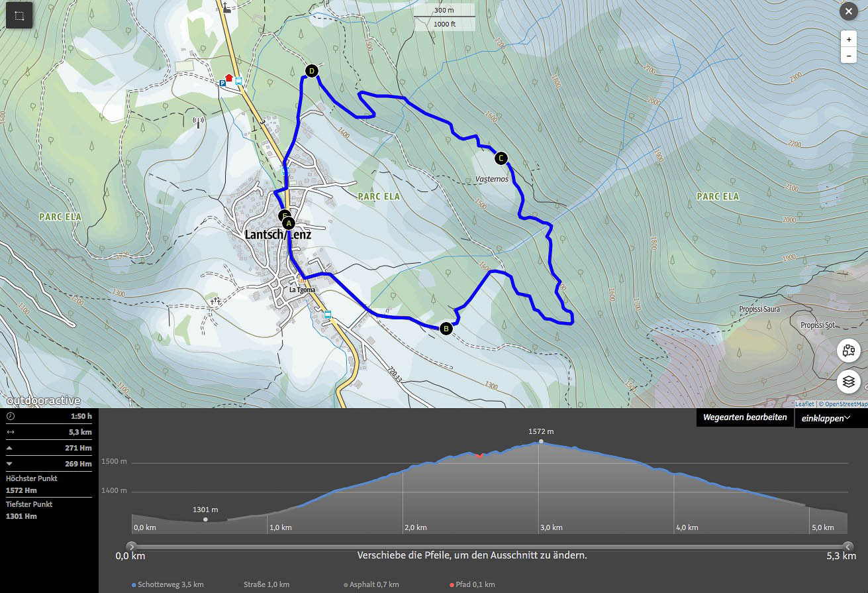Click waypoint marker D on the route
Viewport: 868px width, 593px height.
tap(311, 71)
